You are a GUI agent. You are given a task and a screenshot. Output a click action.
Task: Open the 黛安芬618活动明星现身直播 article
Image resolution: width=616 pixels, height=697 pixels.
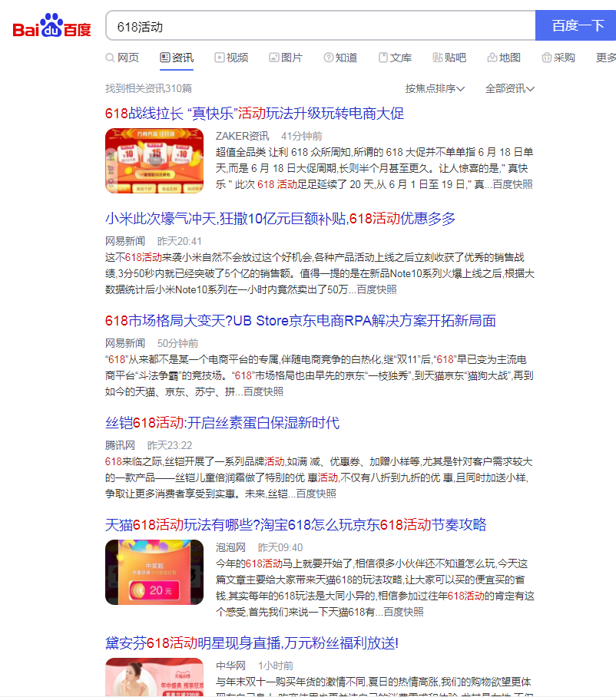pyautogui.click(x=252, y=643)
